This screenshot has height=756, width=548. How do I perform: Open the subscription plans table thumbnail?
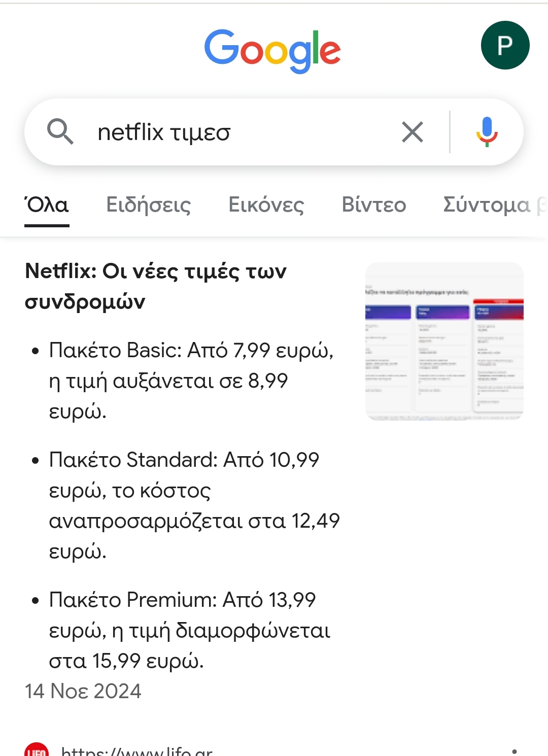click(x=444, y=341)
